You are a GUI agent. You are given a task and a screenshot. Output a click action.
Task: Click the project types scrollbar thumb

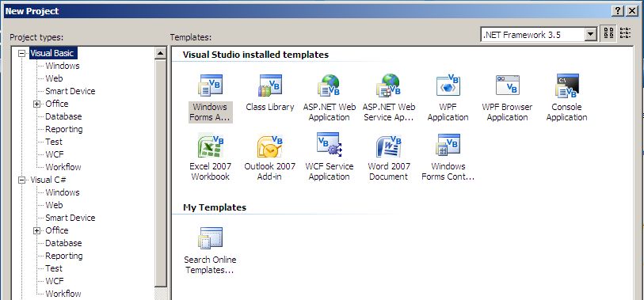(161, 173)
